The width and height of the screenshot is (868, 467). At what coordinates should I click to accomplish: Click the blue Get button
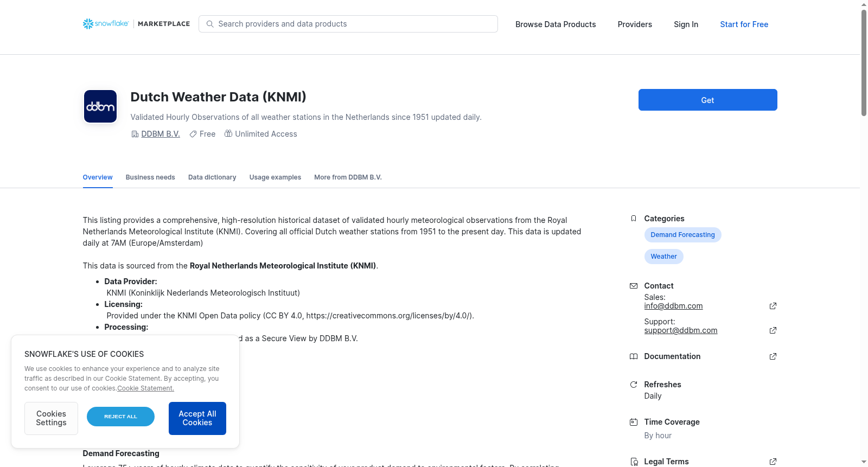(707, 100)
